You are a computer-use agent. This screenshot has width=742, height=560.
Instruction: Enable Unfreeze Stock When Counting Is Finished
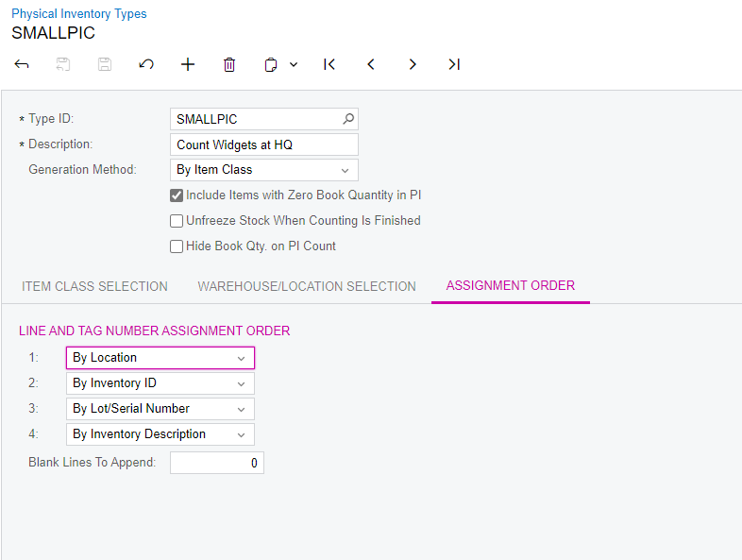pyautogui.click(x=177, y=221)
